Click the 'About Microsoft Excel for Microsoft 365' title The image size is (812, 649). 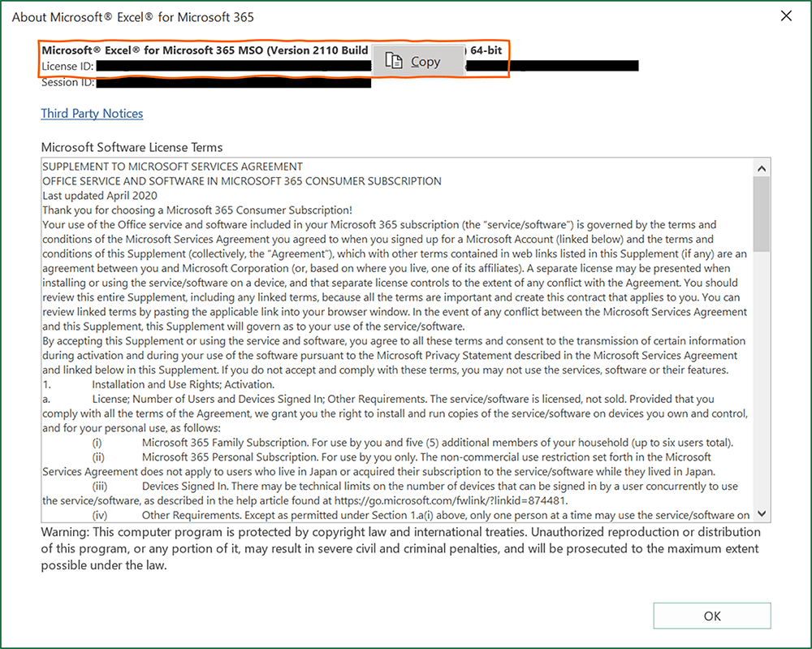[132, 17]
